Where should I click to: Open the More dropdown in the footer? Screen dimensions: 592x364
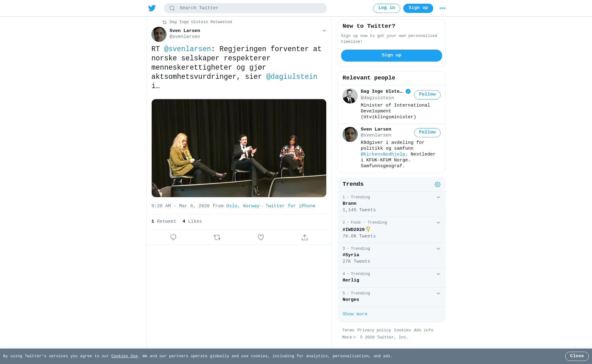click(349, 338)
